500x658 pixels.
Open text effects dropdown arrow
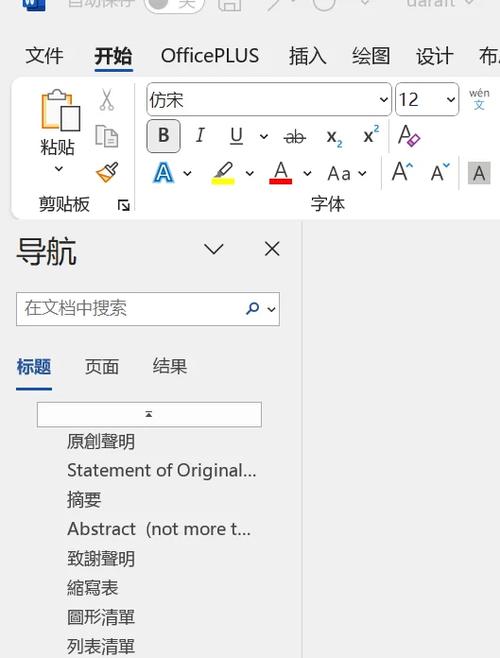tap(187, 173)
